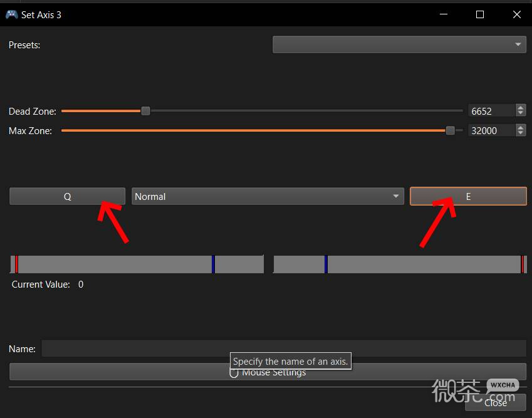Focus the Dead Zone value field showing 6652
Screen dimensions: 532x418
coord(491,111)
